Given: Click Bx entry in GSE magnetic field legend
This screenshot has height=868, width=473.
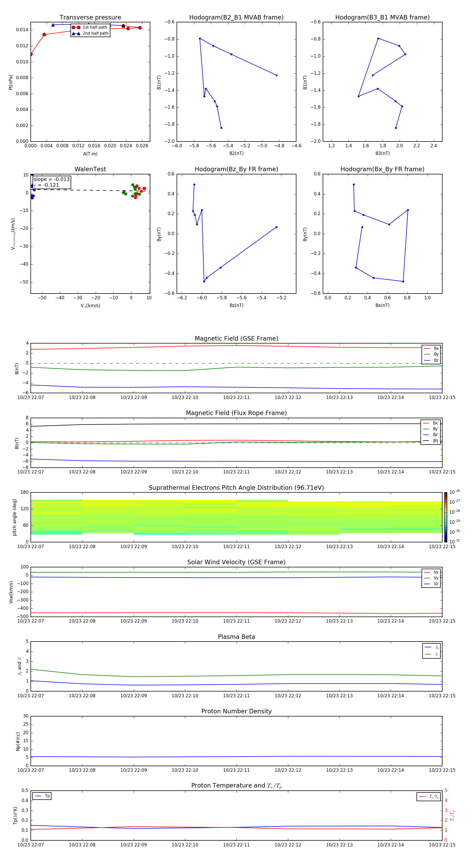Looking at the screenshot, I should click(x=431, y=349).
